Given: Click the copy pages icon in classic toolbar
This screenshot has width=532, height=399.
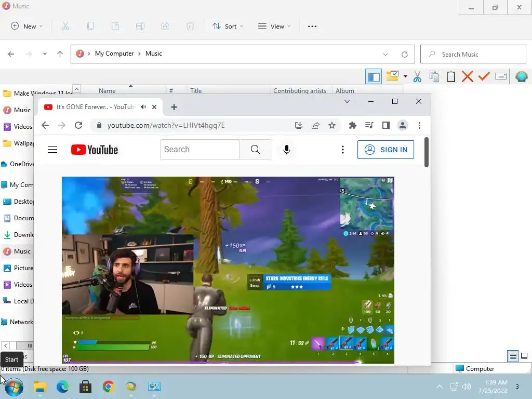Looking at the screenshot, I should click(434, 76).
